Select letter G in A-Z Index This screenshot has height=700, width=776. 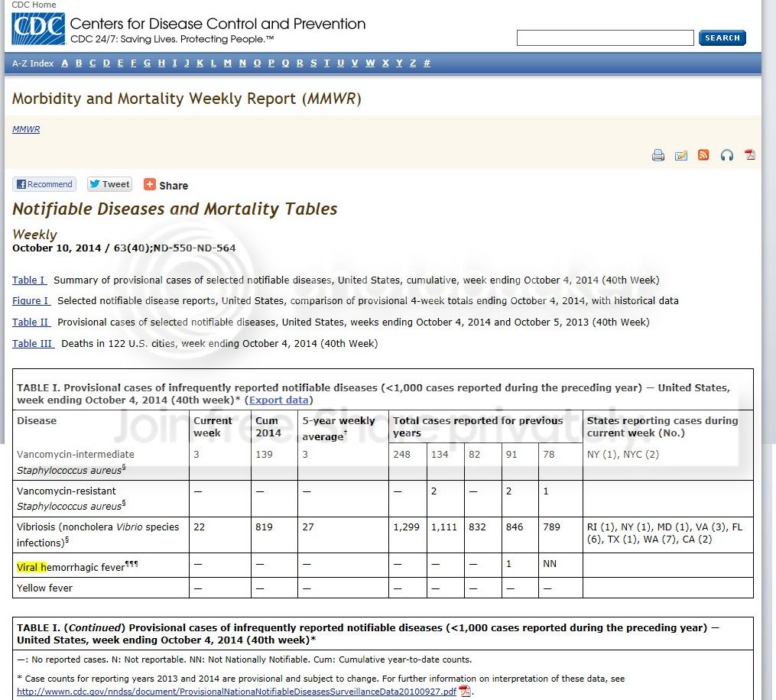click(147, 63)
